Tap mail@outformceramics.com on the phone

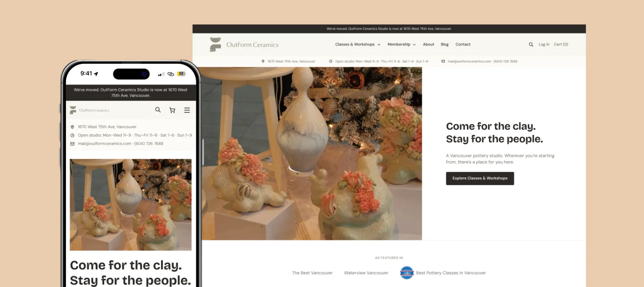tap(105, 143)
